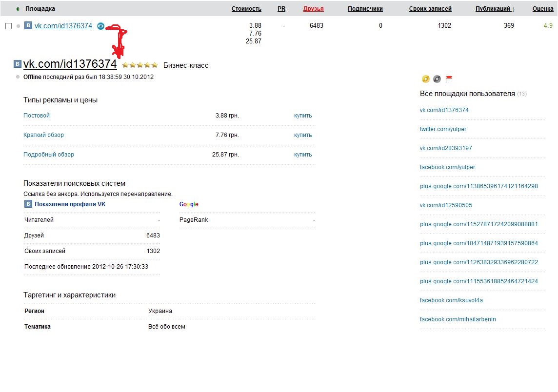Click the Offline последний раз был status text
This screenshot has height=392, width=558.
click(x=88, y=77)
